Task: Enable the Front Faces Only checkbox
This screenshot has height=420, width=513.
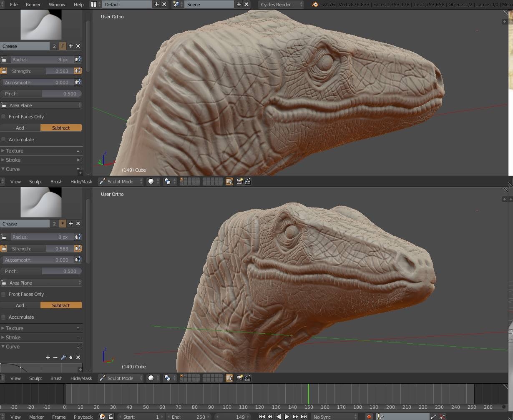Action: [4, 117]
